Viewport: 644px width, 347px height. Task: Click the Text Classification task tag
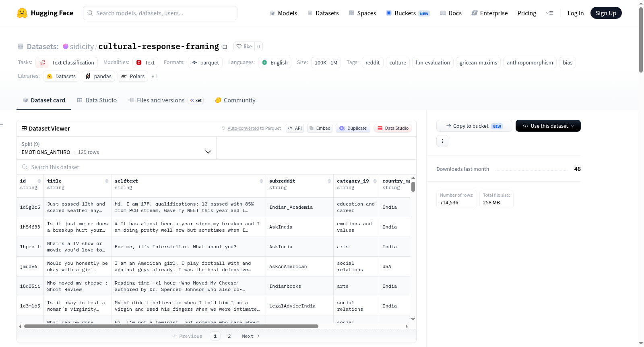point(67,62)
